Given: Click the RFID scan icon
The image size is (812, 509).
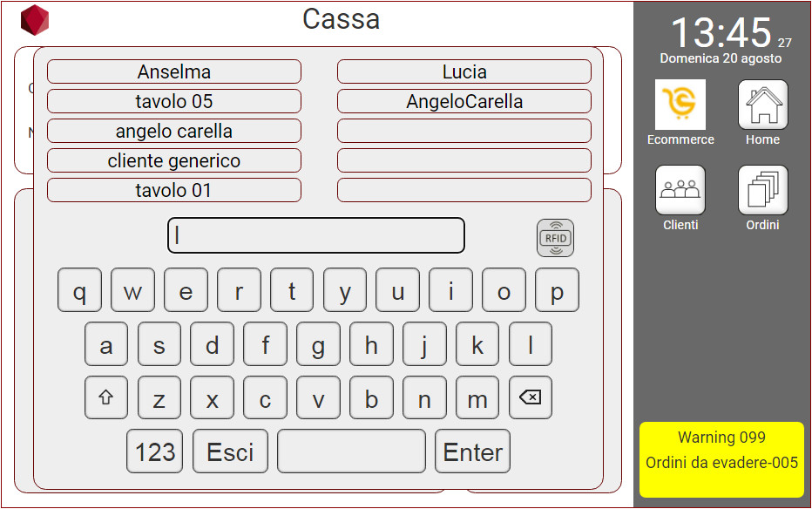Looking at the screenshot, I should (555, 238).
